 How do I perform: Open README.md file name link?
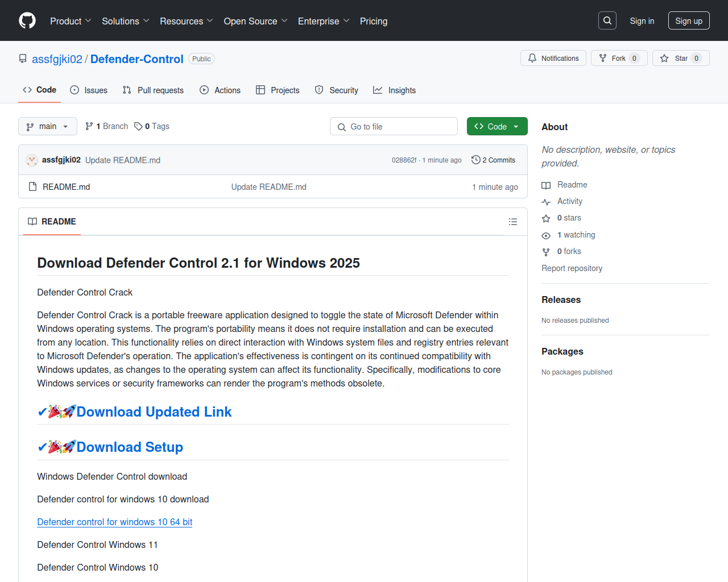tap(67, 187)
